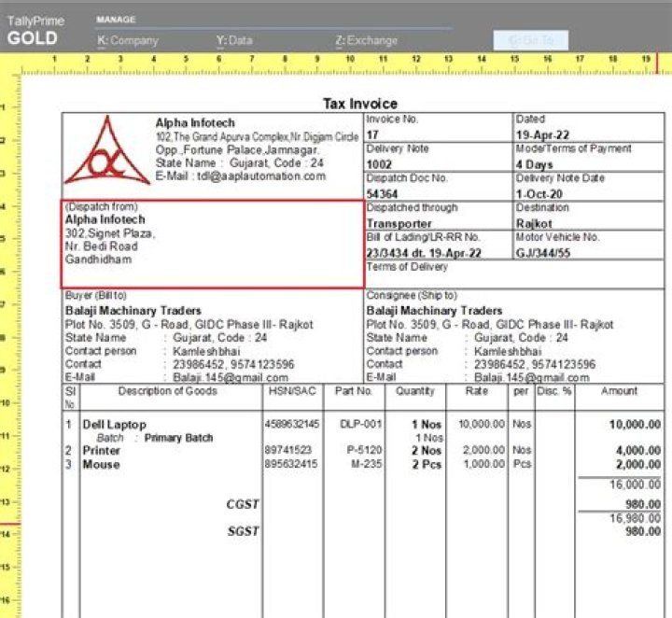Click the destination value Rajkot
This screenshot has height=618, width=672.
(534, 224)
